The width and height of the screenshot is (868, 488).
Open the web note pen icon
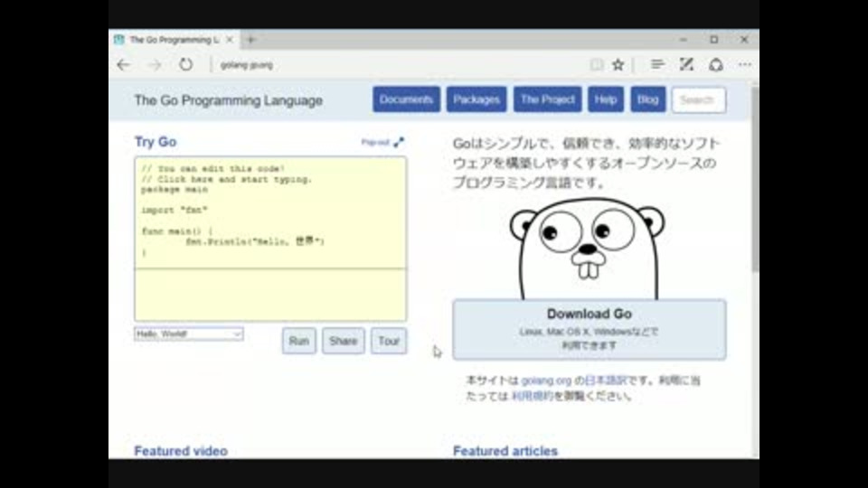click(686, 65)
